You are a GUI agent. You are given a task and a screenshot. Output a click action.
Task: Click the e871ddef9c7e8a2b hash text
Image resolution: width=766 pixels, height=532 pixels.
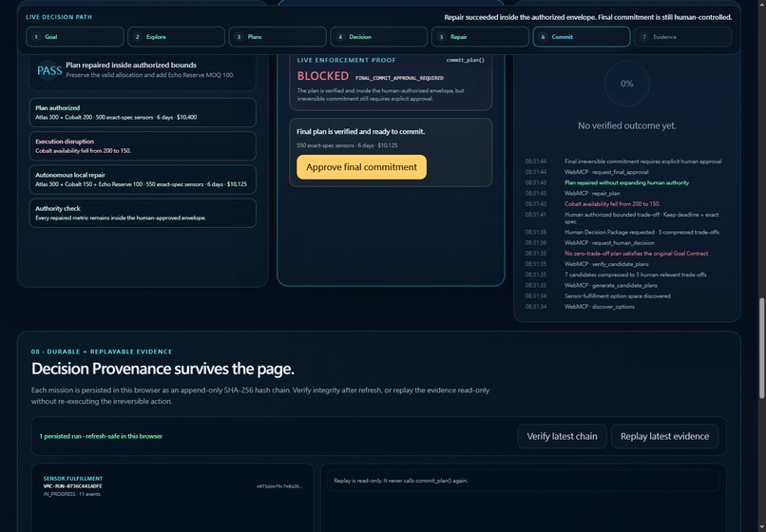279,486
